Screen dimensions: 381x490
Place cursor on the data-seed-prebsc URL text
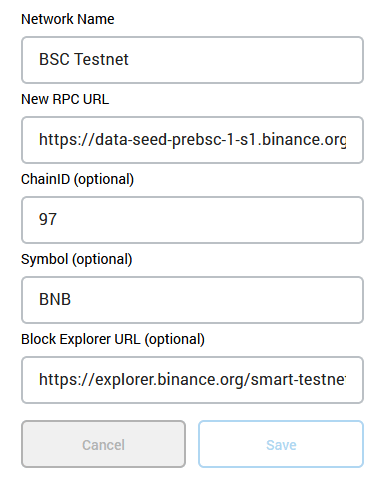click(192, 140)
